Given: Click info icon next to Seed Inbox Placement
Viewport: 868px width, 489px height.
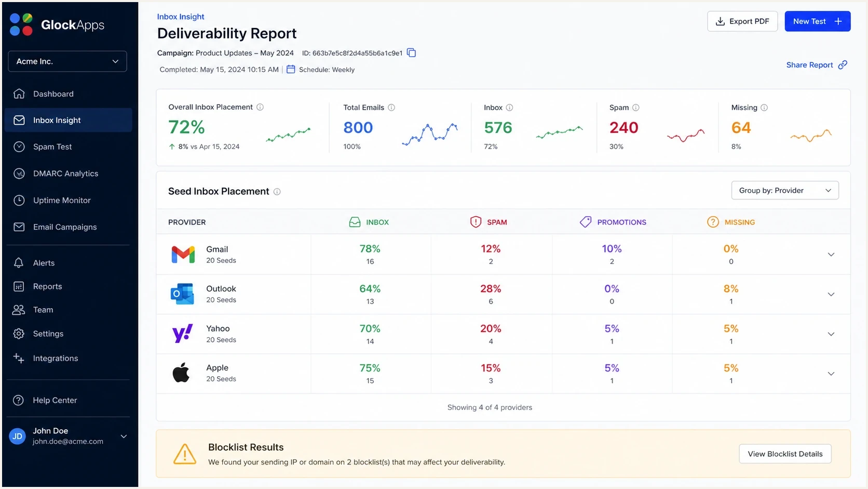Looking at the screenshot, I should (277, 192).
